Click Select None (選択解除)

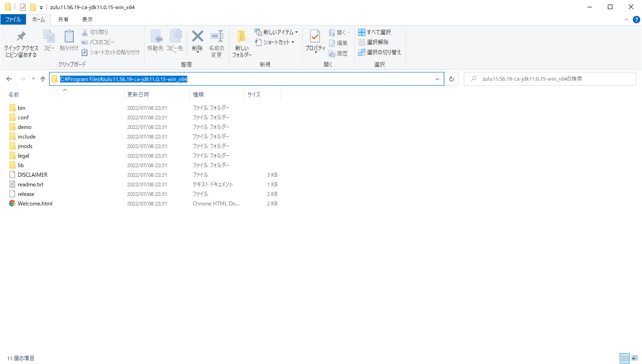(374, 42)
